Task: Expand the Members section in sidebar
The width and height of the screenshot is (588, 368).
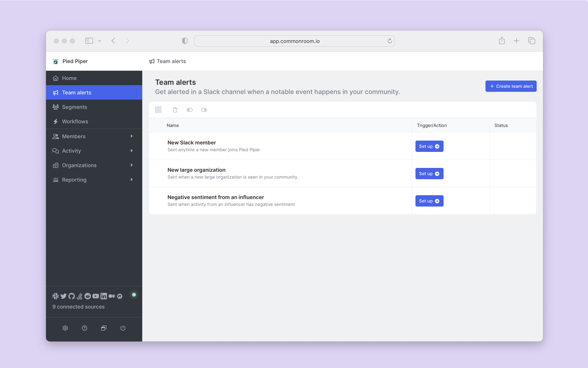Action: [132, 136]
